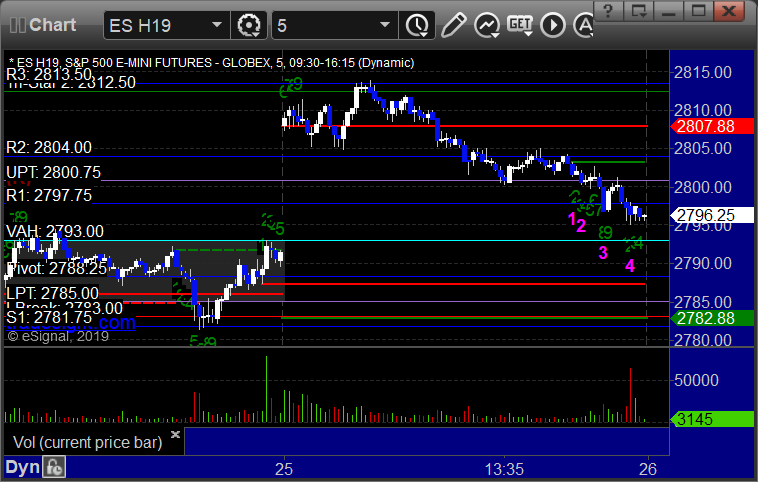
Task: Open the chart settings gear icon
Action: coord(249,25)
